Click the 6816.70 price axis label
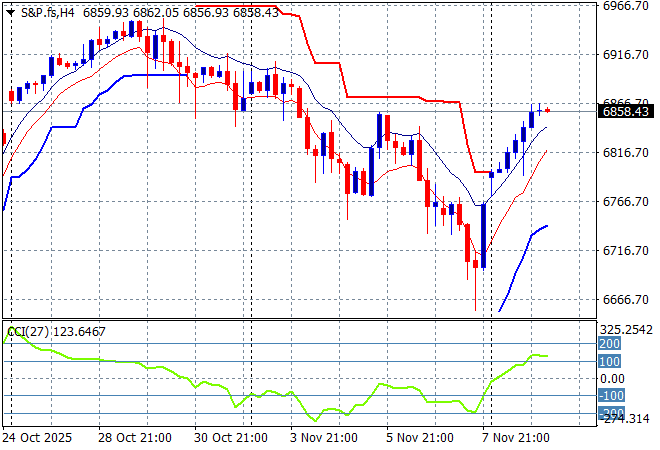 (x=625, y=153)
